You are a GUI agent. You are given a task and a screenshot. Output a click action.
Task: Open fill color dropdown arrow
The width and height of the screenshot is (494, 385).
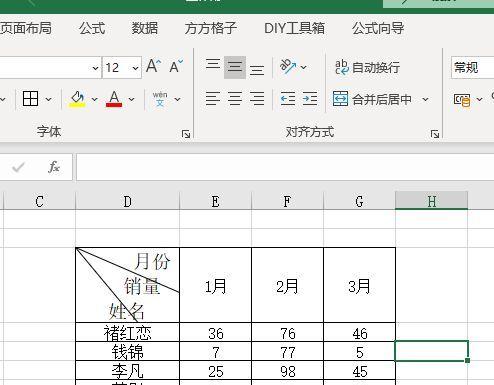(x=95, y=99)
